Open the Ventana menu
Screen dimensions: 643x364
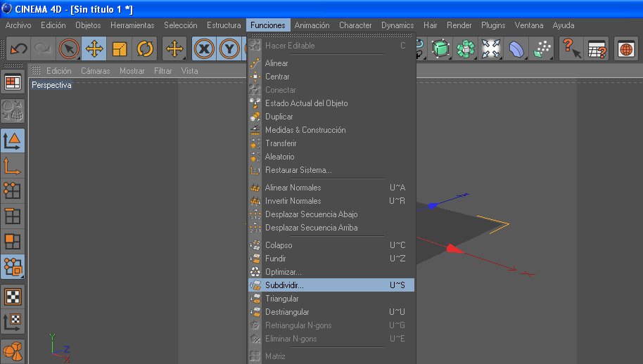click(x=529, y=25)
